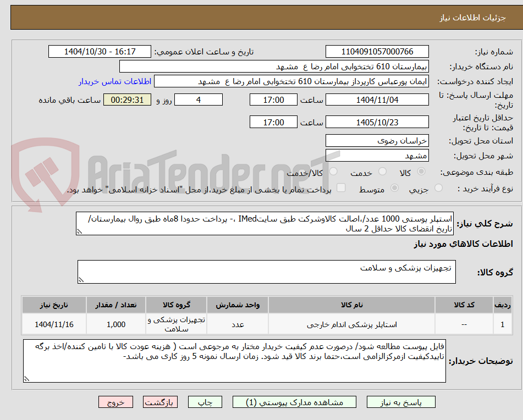The height and width of the screenshot is (420, 523).
Task: Click the شهر محل تحویل field مشهد
Action: pos(377,156)
